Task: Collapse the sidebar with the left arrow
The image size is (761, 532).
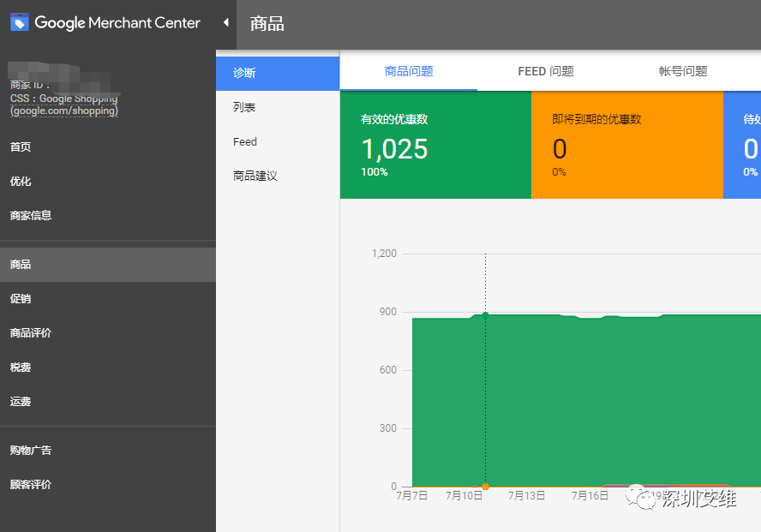Action: point(225,23)
